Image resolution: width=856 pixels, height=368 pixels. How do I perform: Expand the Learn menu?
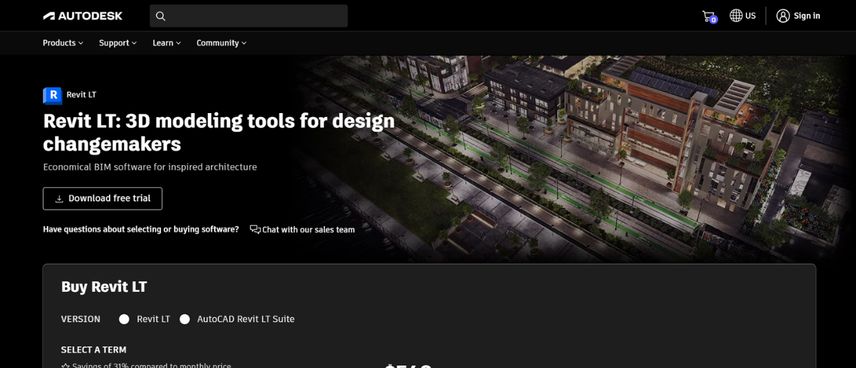coord(167,43)
